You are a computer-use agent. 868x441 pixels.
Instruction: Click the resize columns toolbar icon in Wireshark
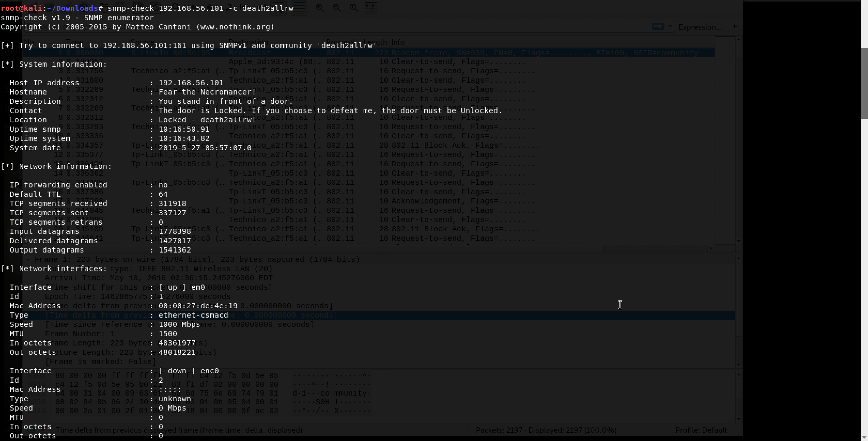point(371,8)
